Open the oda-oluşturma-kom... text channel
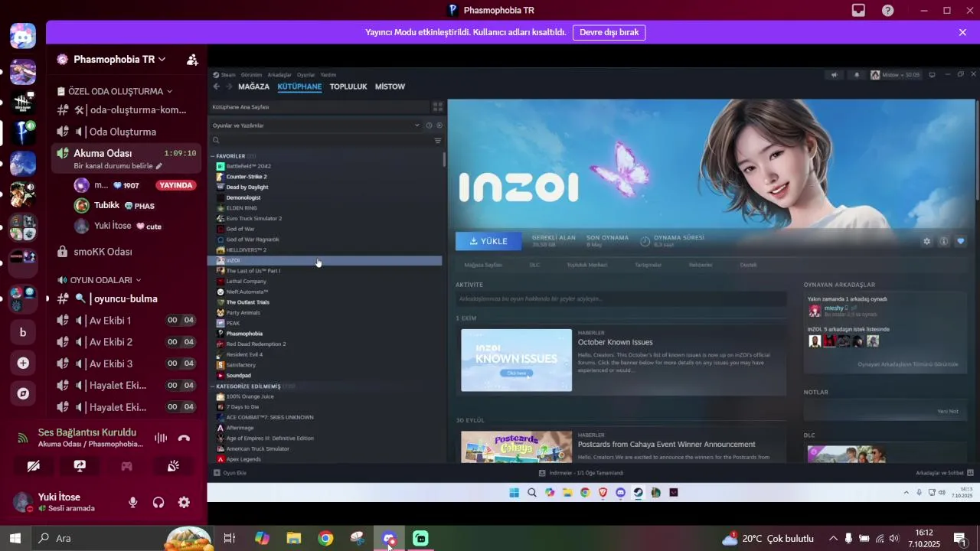 126,109
